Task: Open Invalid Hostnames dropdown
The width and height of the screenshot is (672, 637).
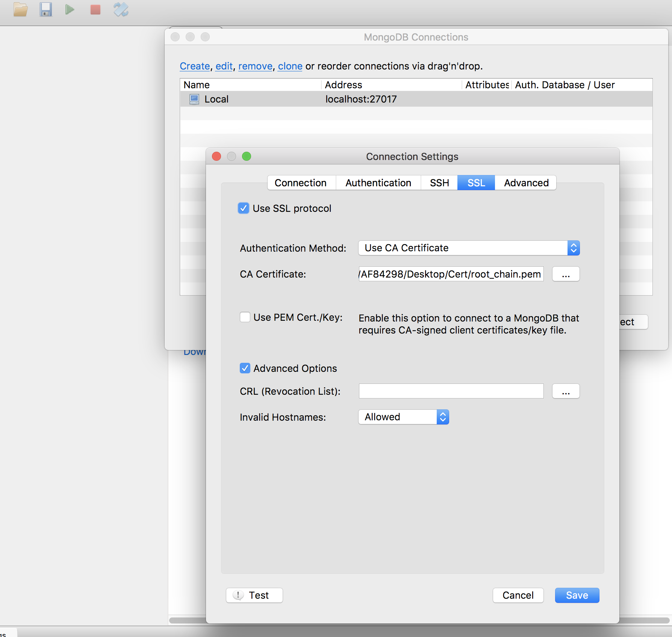Action: click(x=404, y=417)
